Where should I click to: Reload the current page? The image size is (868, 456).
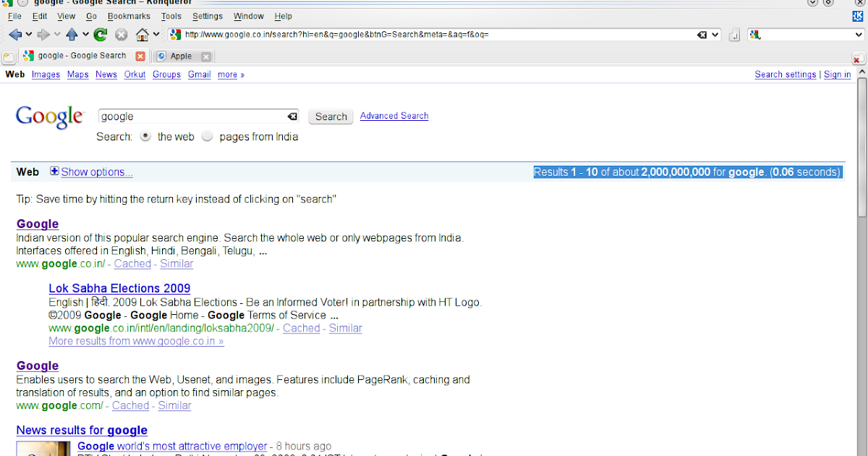tap(99, 34)
